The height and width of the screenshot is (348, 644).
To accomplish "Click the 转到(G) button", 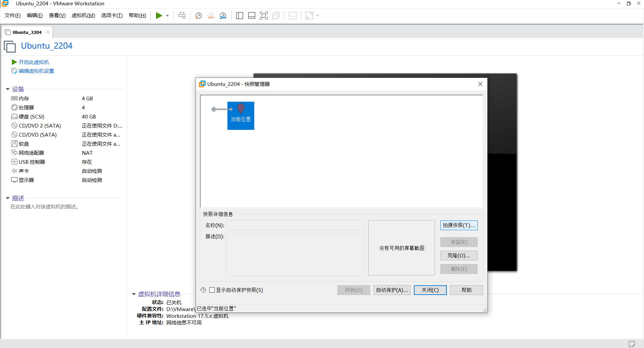I will (x=354, y=290).
